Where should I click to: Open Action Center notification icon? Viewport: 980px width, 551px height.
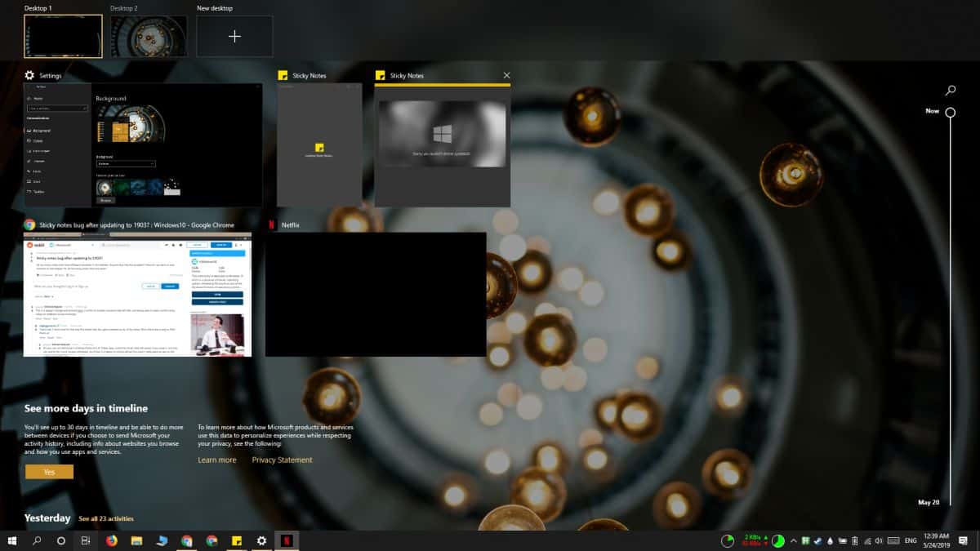[x=964, y=540]
